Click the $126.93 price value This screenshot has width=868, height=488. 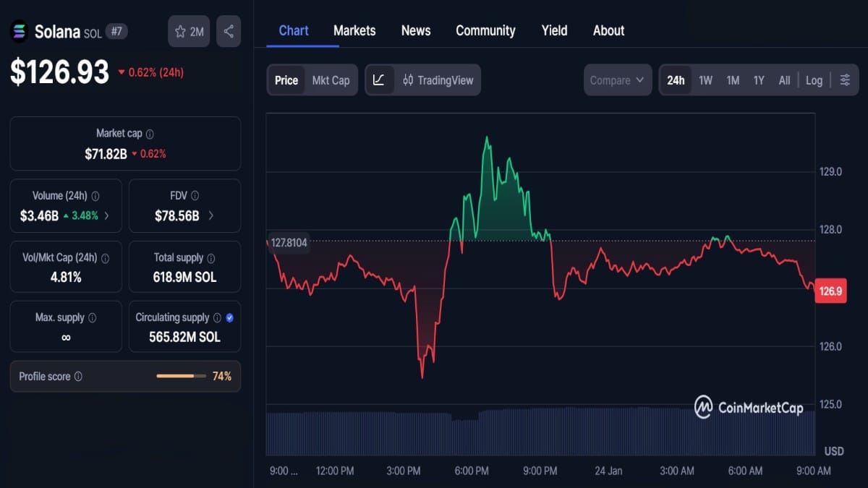click(59, 72)
